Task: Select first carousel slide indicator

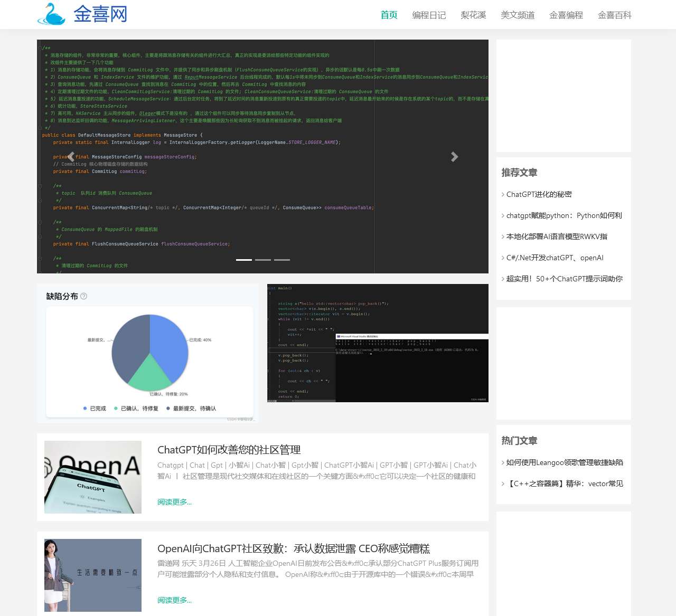Action: [244, 260]
